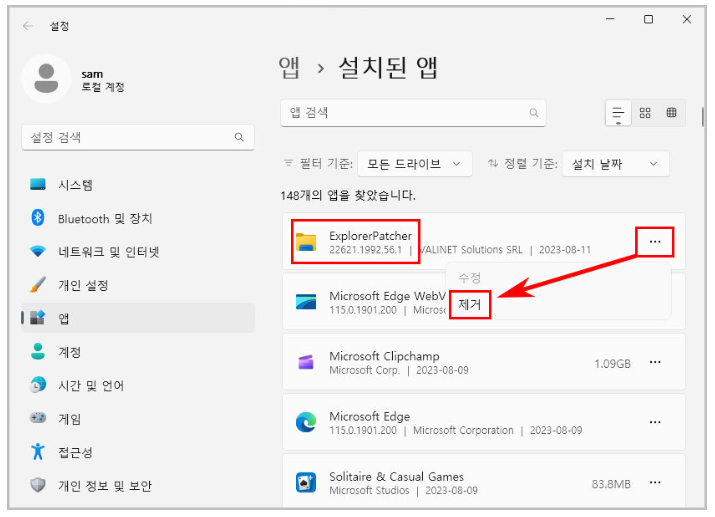Click the Microsoft Clipchamp app name
Image resolution: width=715 pixels, height=517 pixels.
[x=384, y=356]
